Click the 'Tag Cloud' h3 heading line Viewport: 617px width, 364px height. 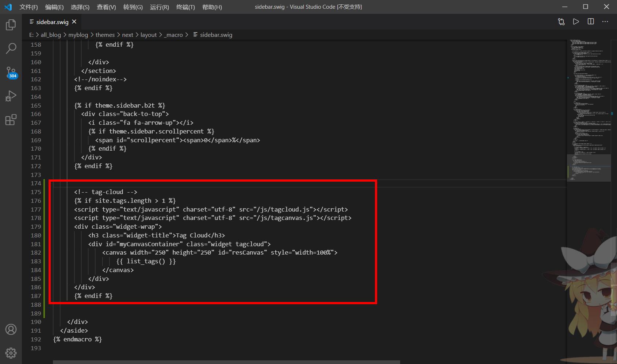[157, 235]
